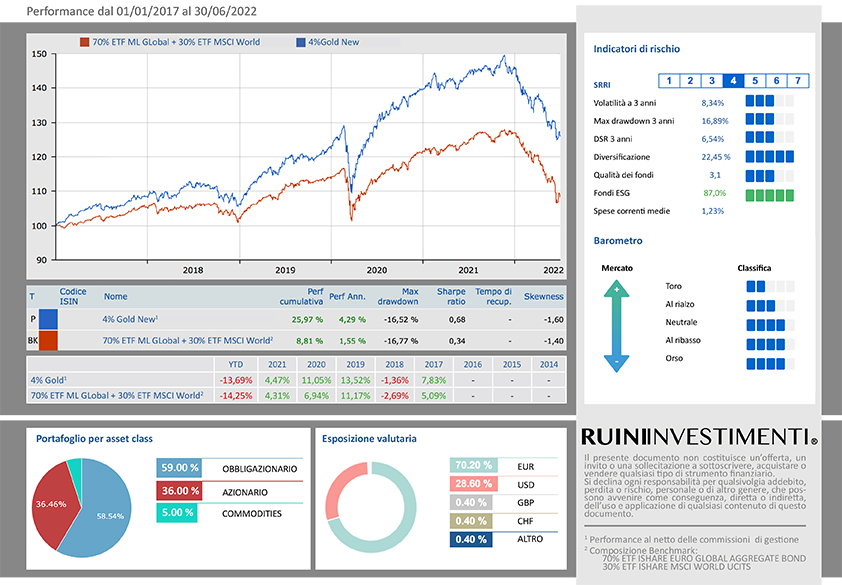Click the red color box in row BK
Image resolution: width=842 pixels, height=585 pixels.
pyautogui.click(x=48, y=341)
